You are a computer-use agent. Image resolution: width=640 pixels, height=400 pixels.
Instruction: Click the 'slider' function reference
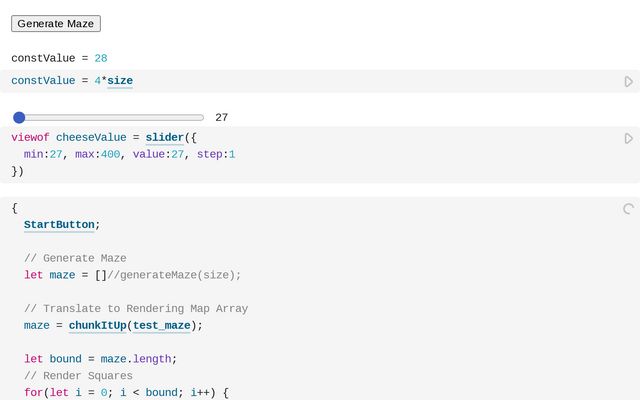pyautogui.click(x=164, y=138)
